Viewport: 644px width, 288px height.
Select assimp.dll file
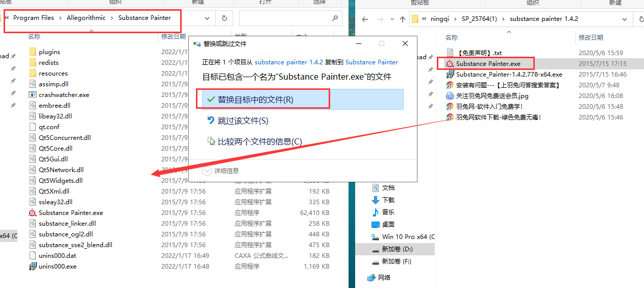(54, 84)
